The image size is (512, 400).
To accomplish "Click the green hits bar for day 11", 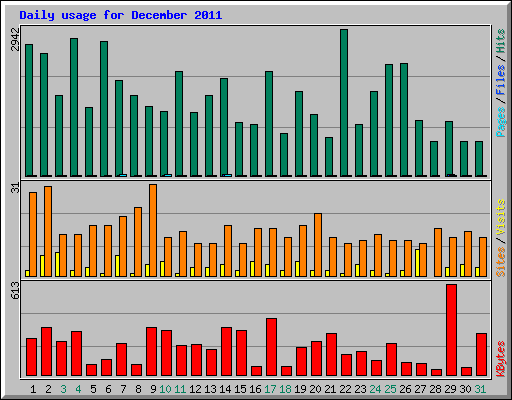I will click(x=179, y=124).
